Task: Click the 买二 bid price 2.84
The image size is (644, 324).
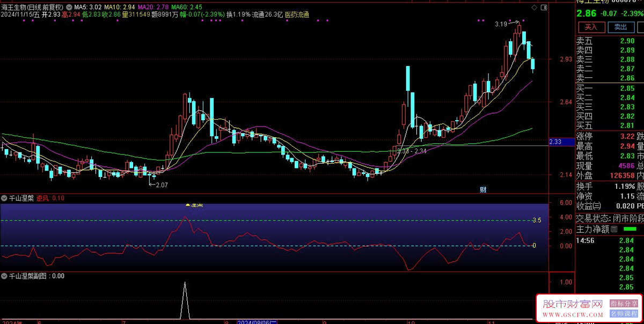Action: (x=627, y=98)
